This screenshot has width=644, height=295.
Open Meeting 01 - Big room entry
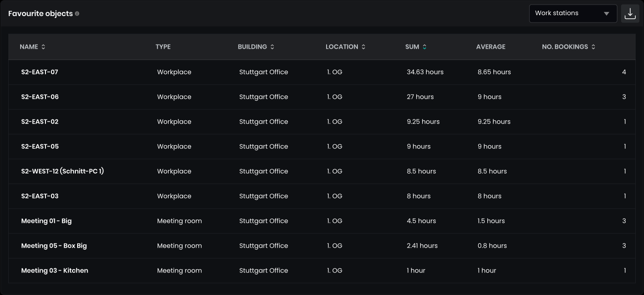coord(46,221)
